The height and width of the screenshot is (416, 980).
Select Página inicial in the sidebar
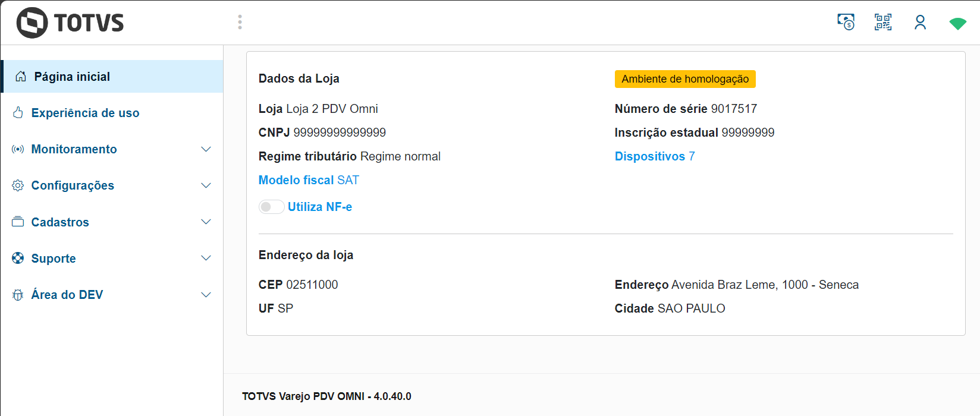[72, 77]
